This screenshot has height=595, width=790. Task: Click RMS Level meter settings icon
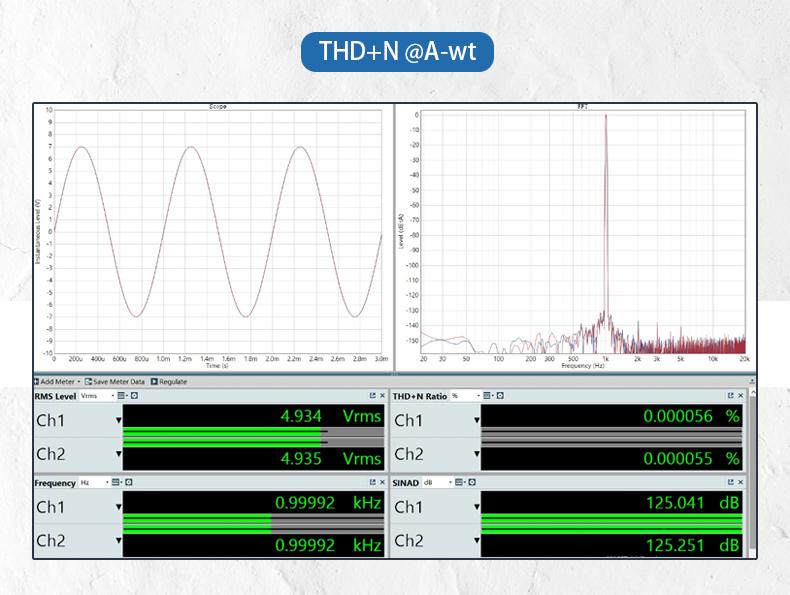pos(120,396)
